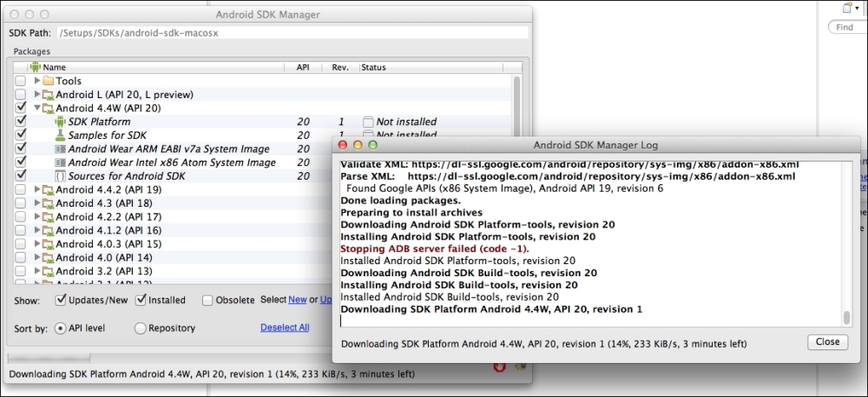Click the Name column header
Image resolution: width=868 pixels, height=397 pixels.
click(x=156, y=68)
